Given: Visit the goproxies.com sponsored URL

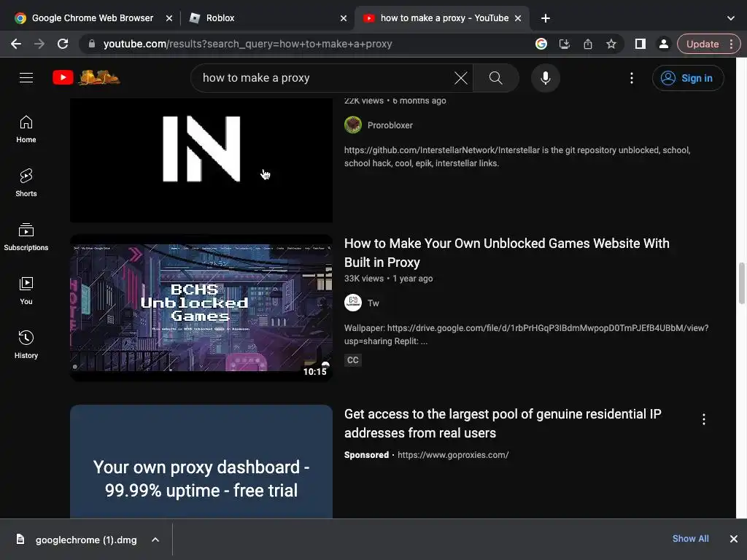Looking at the screenshot, I should (x=452, y=455).
